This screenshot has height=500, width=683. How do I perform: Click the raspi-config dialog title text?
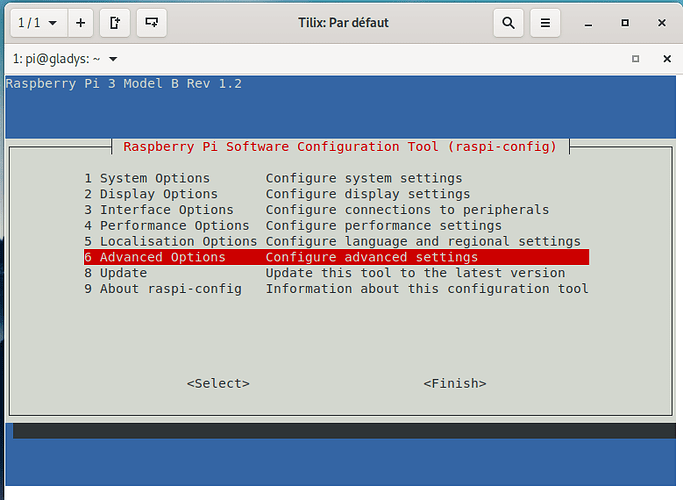[x=340, y=147]
